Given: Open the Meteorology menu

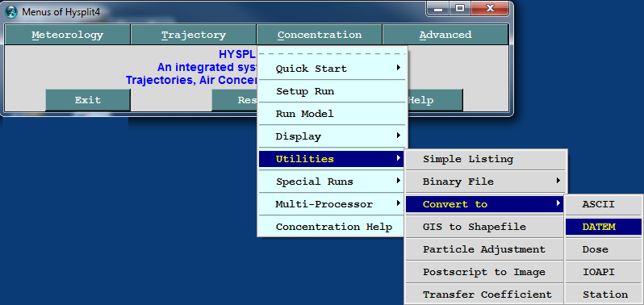Looking at the screenshot, I should click(x=67, y=35).
